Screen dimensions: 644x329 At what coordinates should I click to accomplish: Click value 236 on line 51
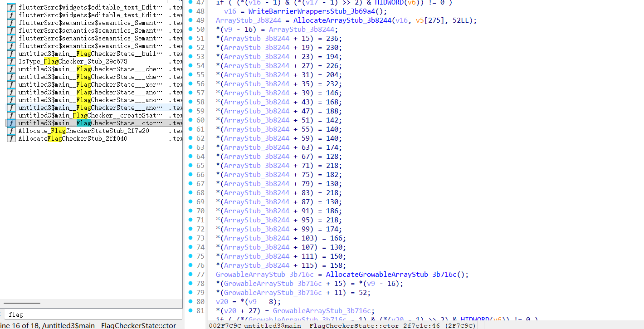(332, 39)
